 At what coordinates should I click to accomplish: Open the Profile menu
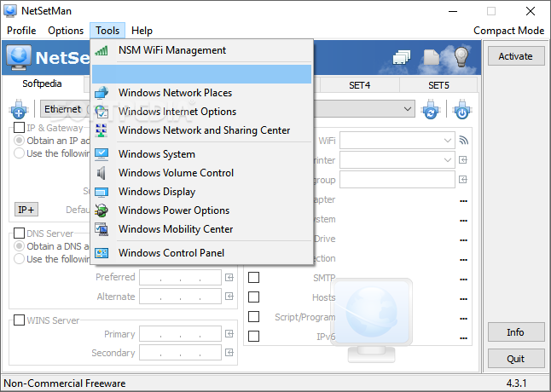pos(21,31)
